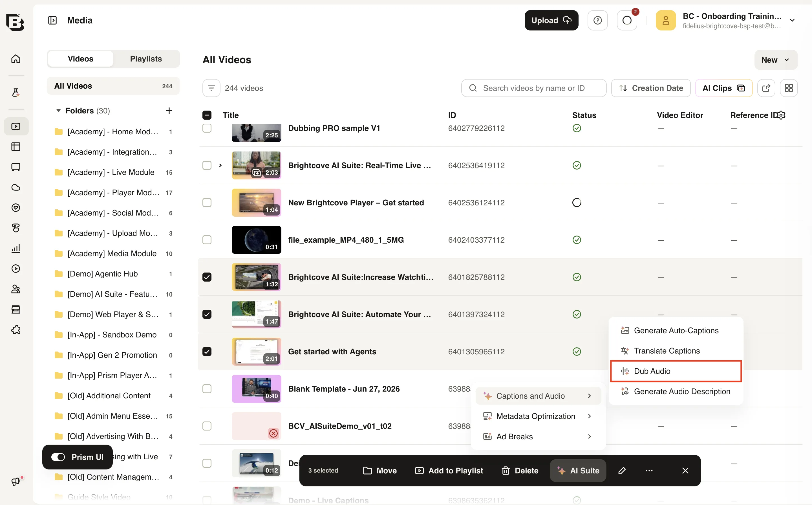Open the help question mark icon
The image size is (812, 505).
[x=597, y=20]
